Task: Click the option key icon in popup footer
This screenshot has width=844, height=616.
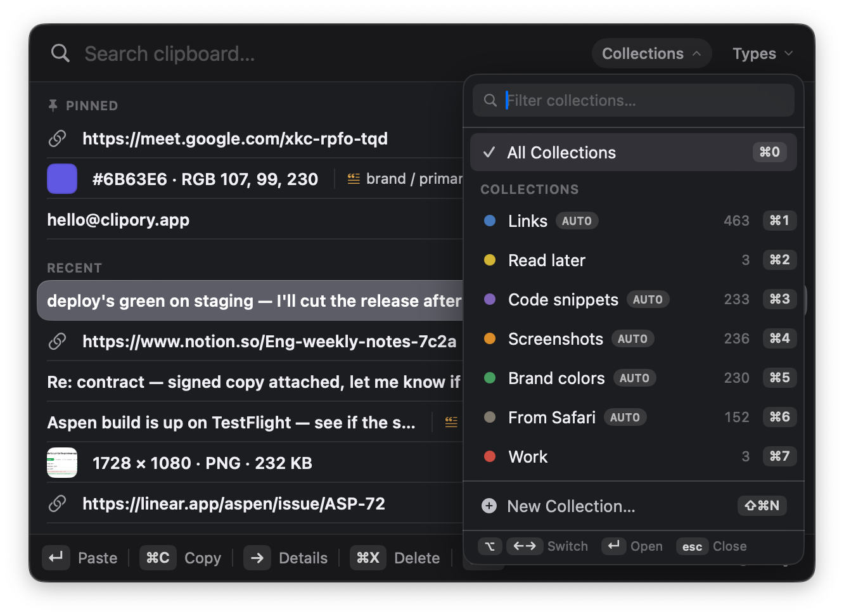Action: (x=490, y=546)
